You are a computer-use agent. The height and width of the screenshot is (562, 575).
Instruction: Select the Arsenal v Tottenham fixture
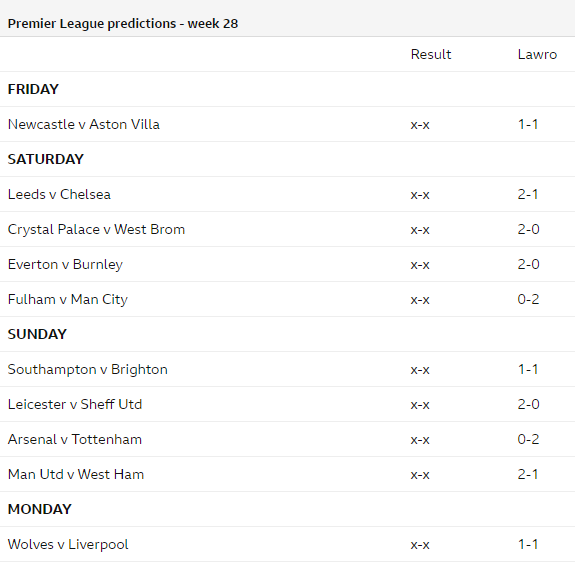click(x=75, y=439)
